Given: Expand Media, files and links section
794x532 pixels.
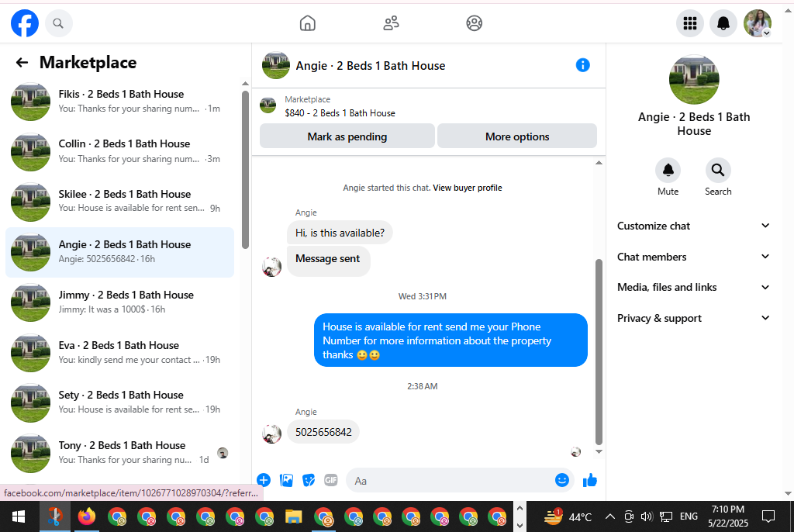Looking at the screenshot, I should (x=693, y=287).
